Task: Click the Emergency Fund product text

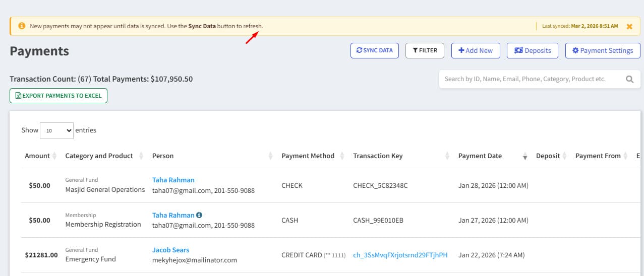Action: click(90, 259)
